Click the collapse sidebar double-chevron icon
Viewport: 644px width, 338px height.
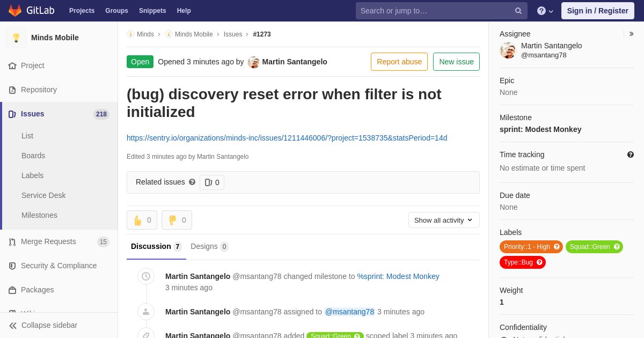[13, 325]
